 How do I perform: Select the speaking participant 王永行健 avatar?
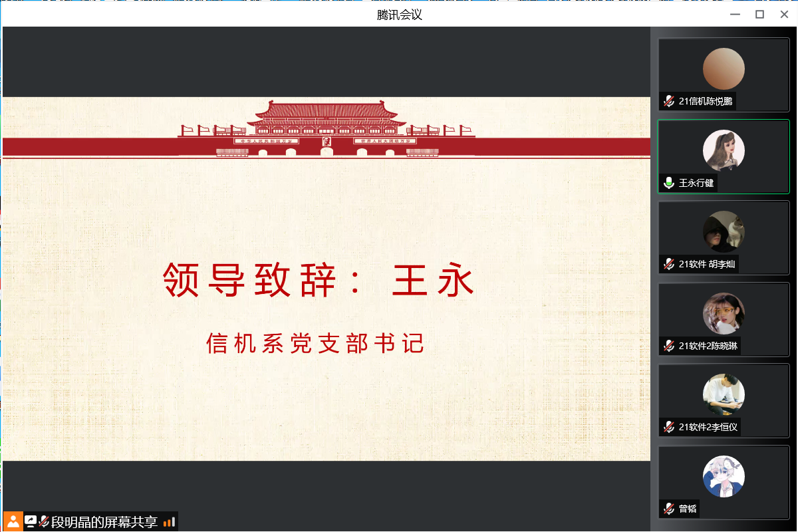[x=724, y=150]
